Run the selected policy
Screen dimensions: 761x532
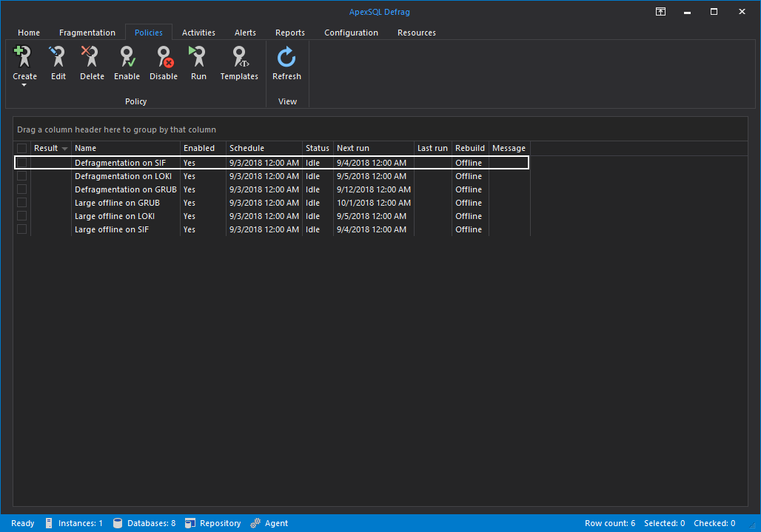coord(198,58)
